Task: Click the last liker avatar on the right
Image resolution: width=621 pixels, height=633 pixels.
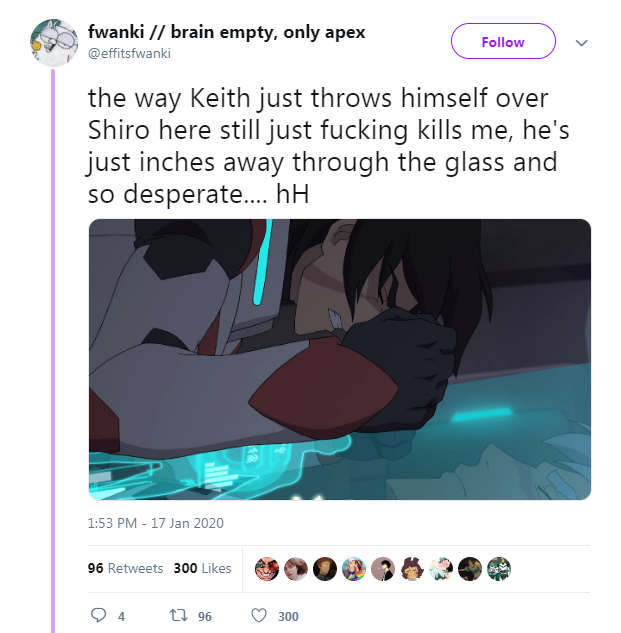Action: [499, 569]
